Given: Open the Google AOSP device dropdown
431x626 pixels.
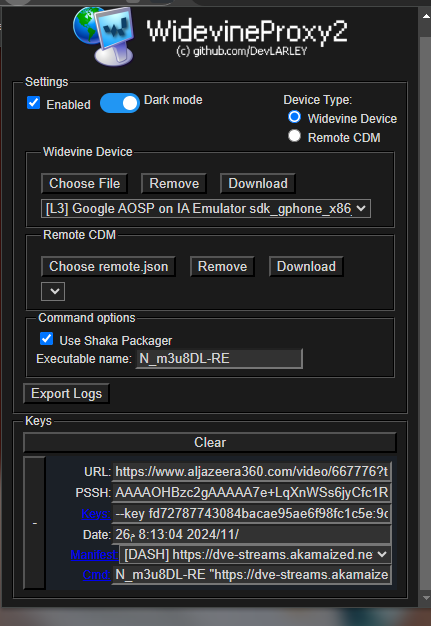Looking at the screenshot, I should click(x=206, y=208).
